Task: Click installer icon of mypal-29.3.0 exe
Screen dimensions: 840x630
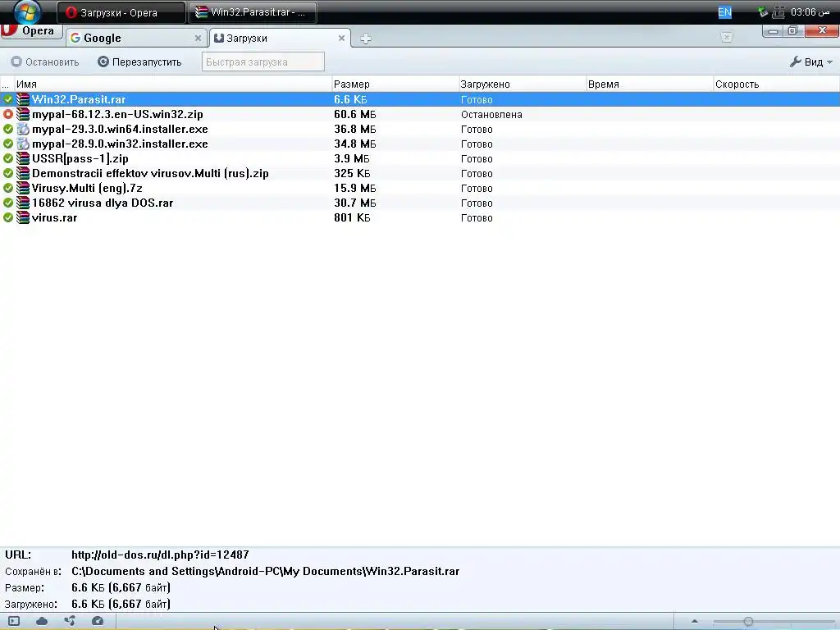Action: [22, 129]
